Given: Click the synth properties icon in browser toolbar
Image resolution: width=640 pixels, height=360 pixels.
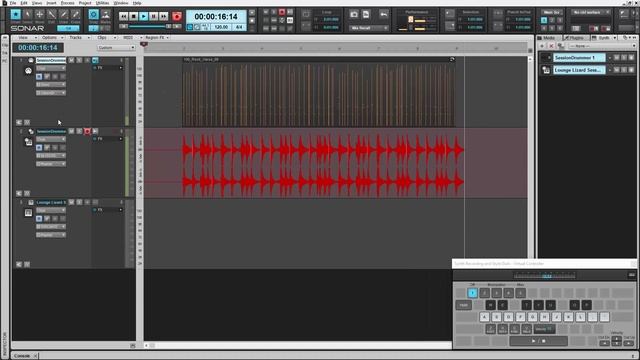Looking at the screenshot, I should [561, 46].
